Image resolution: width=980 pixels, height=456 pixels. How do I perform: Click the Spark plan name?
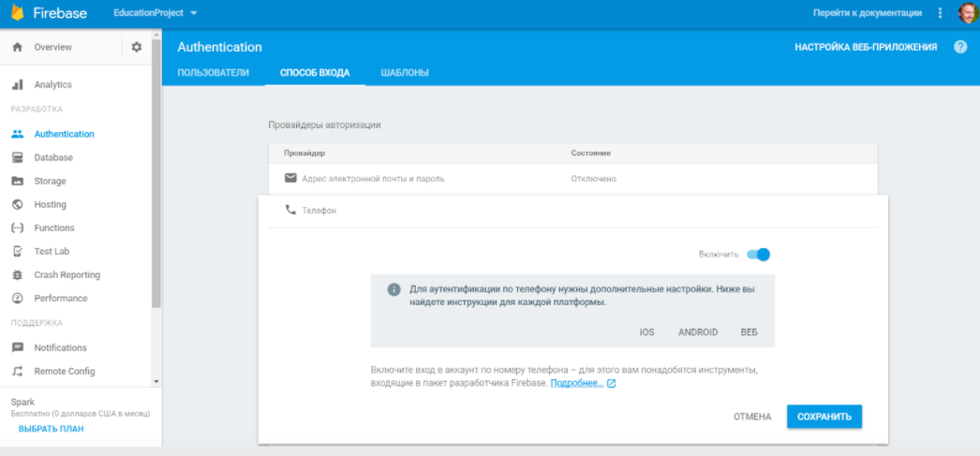coord(23,403)
